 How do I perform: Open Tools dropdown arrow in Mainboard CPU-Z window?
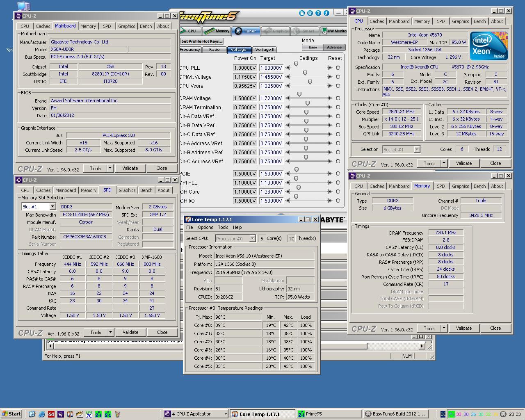coord(110,168)
